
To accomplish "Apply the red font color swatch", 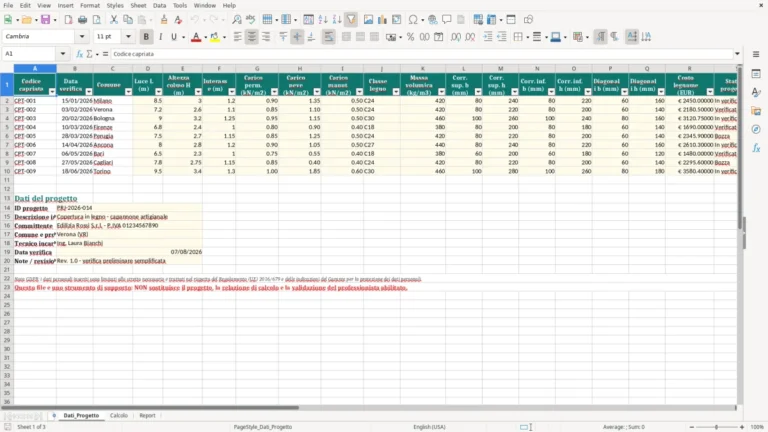I will 196,37.
